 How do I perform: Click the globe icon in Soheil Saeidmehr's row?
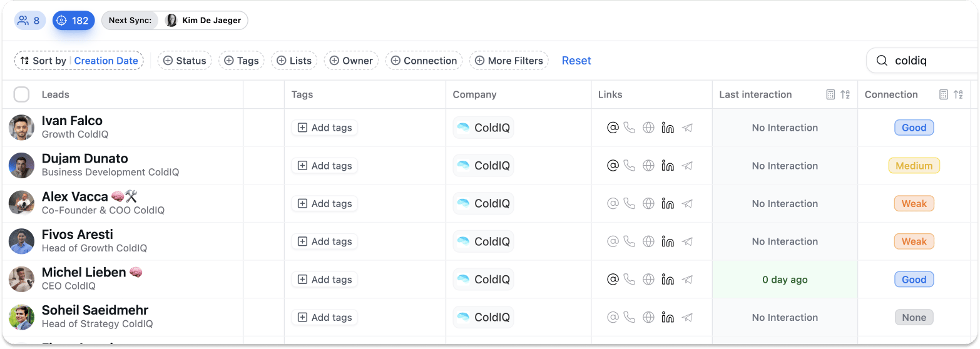tap(649, 317)
